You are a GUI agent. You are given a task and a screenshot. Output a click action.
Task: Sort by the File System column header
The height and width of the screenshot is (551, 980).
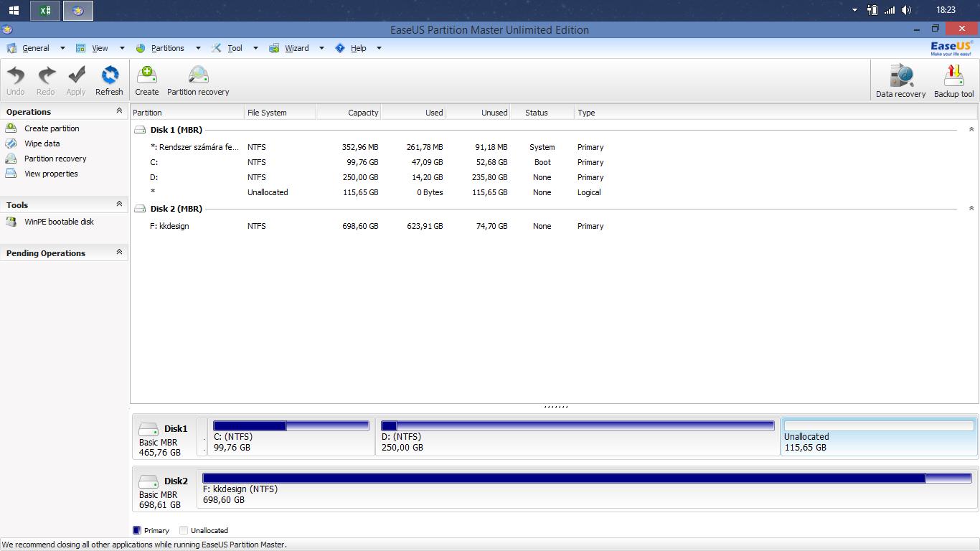(x=280, y=113)
